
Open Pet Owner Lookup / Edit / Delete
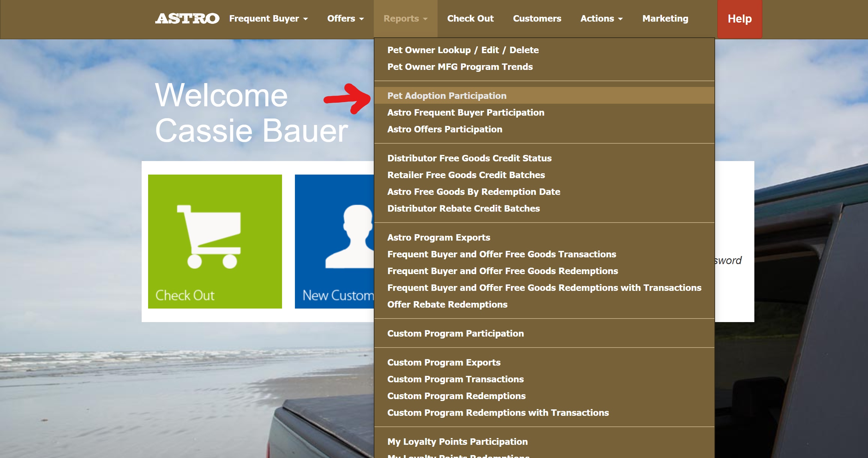pyautogui.click(x=463, y=50)
